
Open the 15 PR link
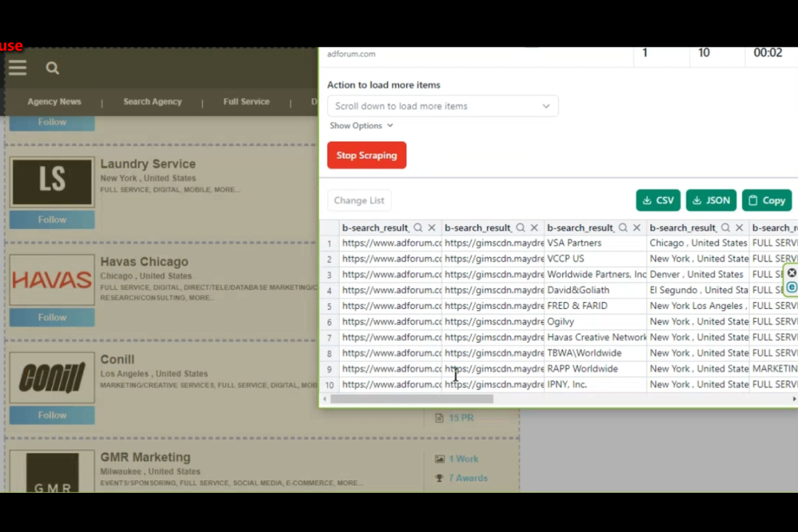coord(461,418)
